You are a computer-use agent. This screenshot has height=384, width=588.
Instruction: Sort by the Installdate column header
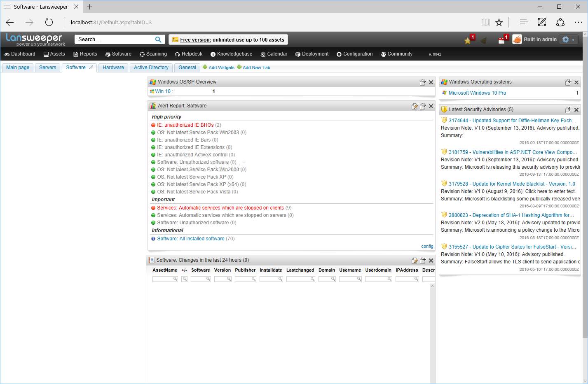[271, 270]
